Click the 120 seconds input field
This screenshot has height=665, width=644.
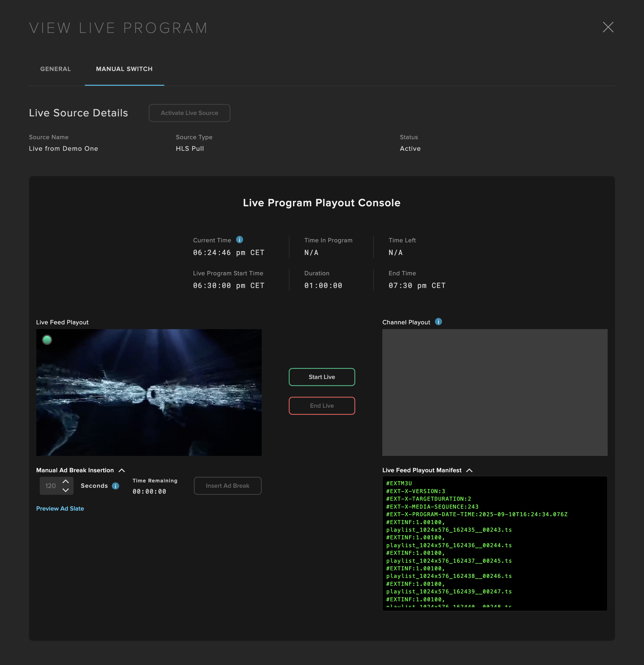tap(50, 486)
